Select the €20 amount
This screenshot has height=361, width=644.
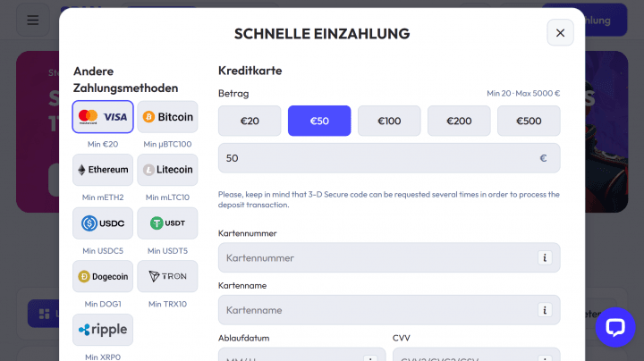pos(250,121)
